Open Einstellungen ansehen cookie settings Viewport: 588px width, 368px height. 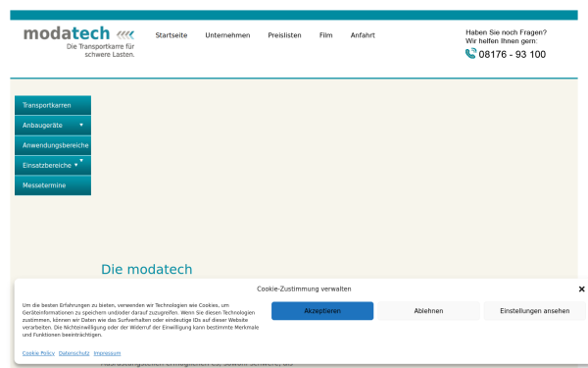535,311
